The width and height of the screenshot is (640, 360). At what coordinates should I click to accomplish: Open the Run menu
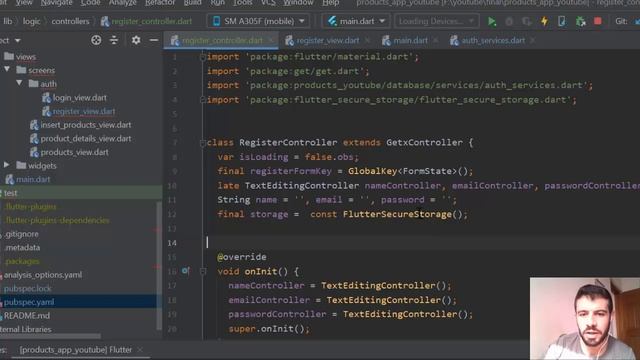click(x=218, y=3)
